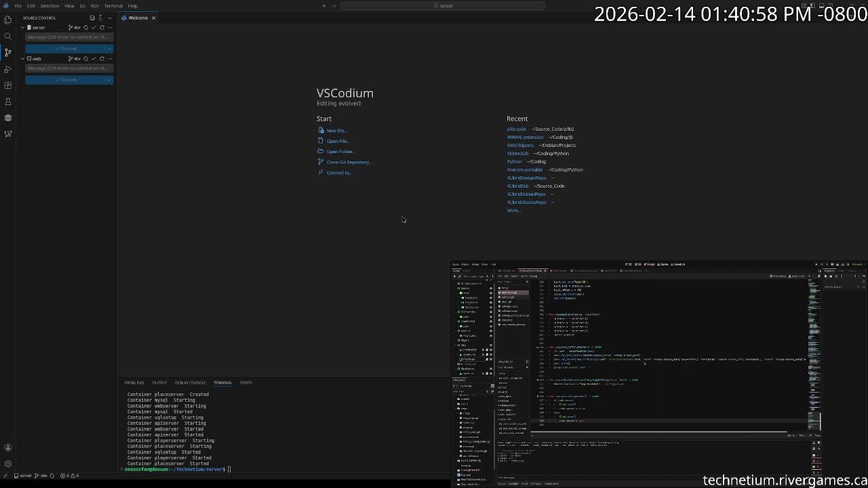
Task: Click the command center search box
Action: (x=443, y=5)
